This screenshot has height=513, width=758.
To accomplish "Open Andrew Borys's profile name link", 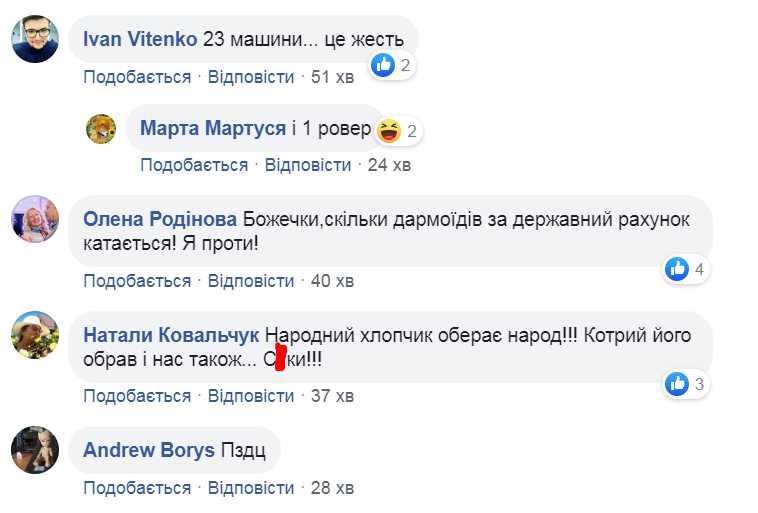I will coord(149,450).
